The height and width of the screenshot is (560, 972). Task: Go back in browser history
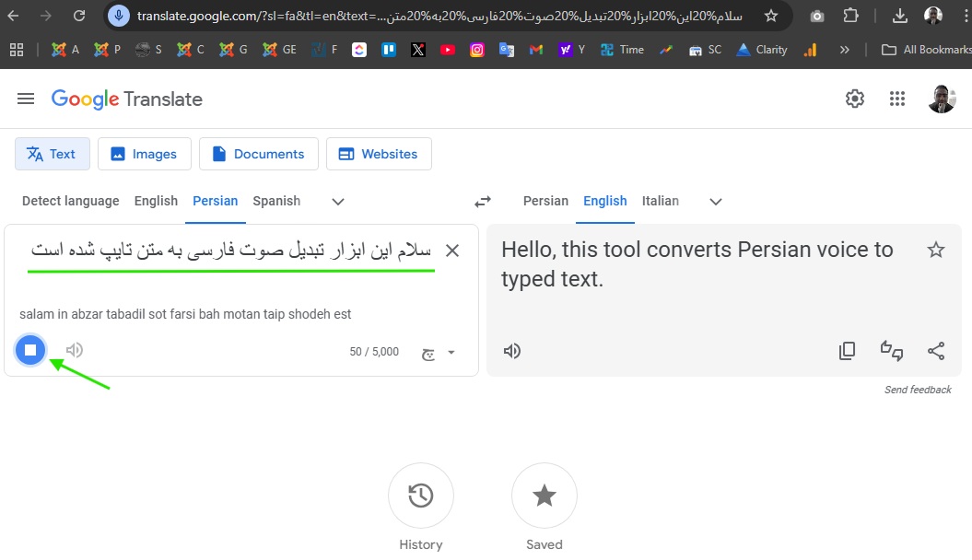13,16
